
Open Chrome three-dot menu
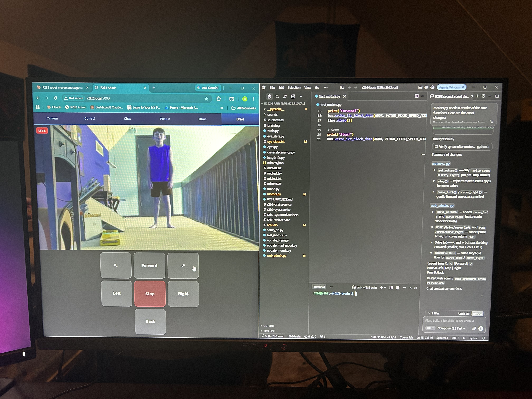click(x=253, y=99)
